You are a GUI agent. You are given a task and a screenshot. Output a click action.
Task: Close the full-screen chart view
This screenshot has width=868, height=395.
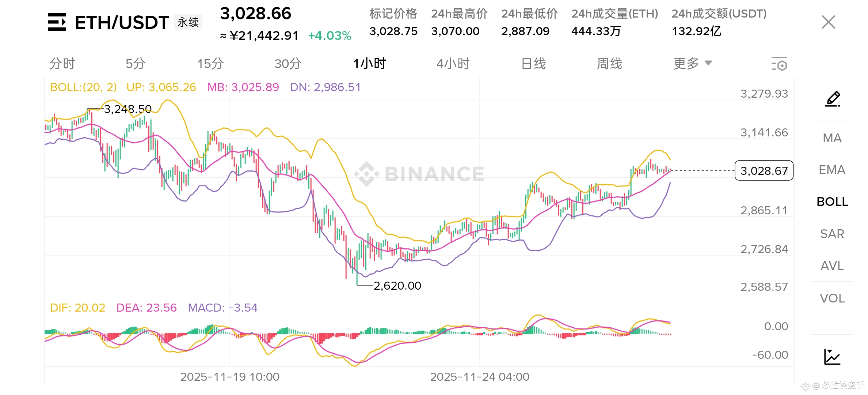coord(828,22)
